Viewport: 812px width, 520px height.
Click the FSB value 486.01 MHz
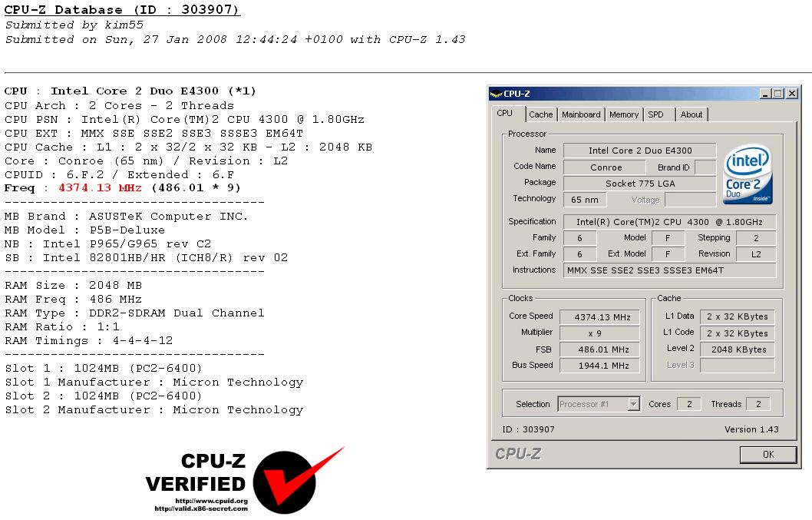tap(599, 349)
